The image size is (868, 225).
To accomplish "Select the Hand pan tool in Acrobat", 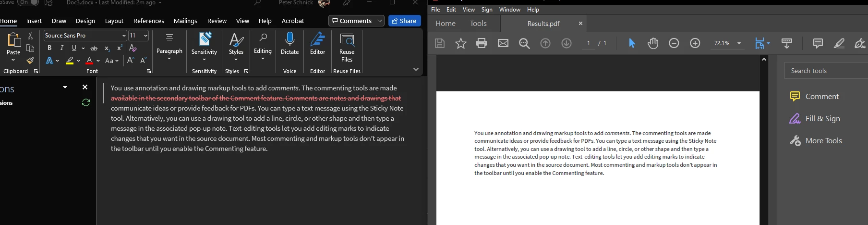I will point(652,43).
